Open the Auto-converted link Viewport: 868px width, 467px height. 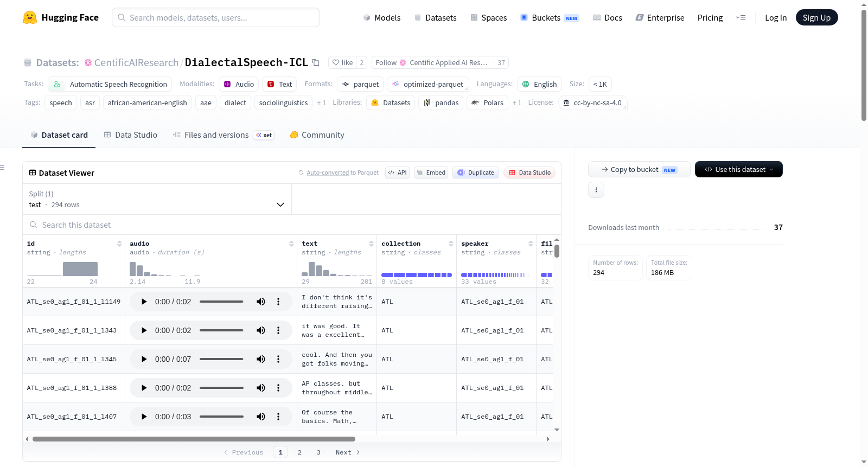(x=328, y=172)
